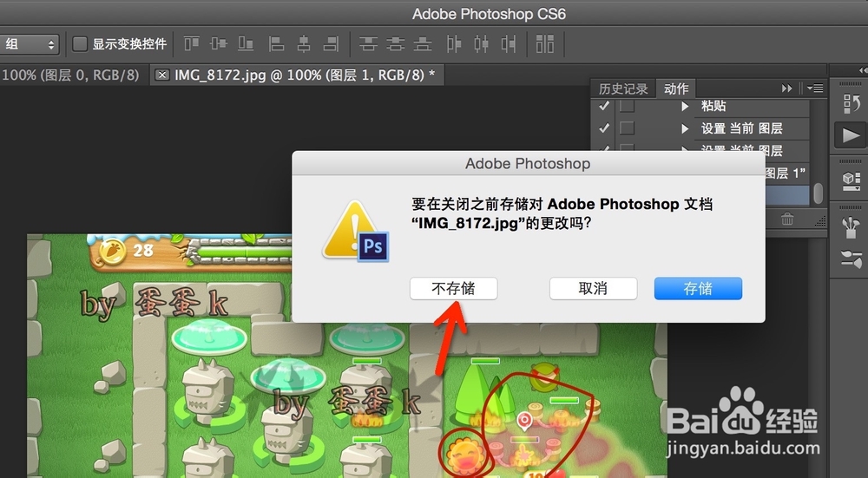
Task: Click the 取消 (Cancel) button in dialog
Action: tap(593, 288)
